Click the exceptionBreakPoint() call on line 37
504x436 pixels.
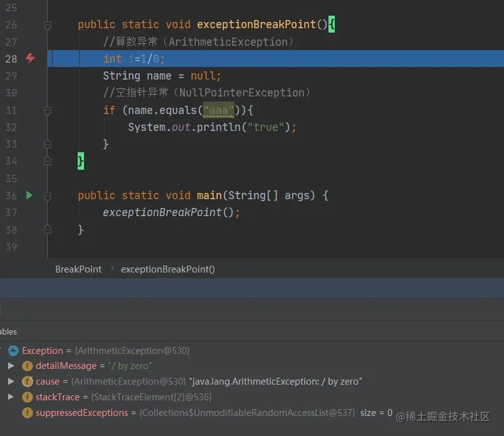click(x=171, y=212)
